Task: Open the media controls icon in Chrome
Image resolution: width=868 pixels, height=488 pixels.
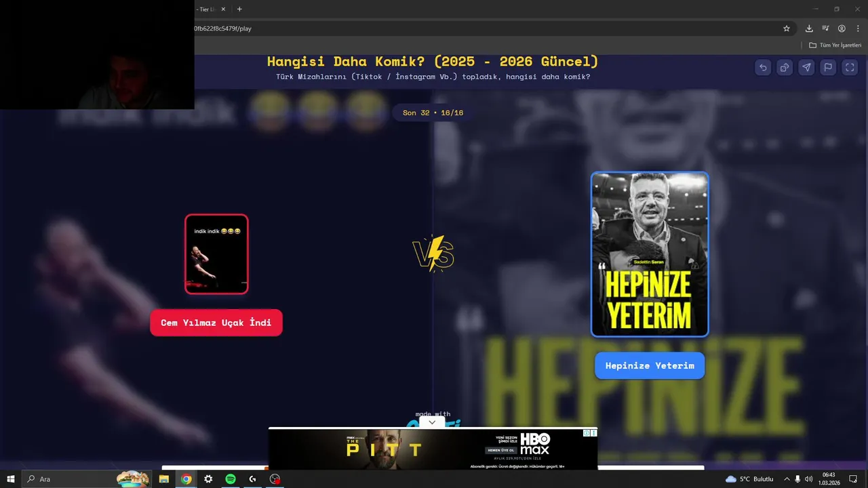Action: 825,28
